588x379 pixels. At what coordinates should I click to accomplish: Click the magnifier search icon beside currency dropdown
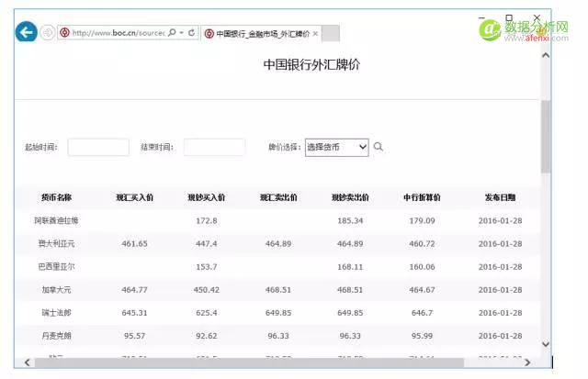click(x=379, y=147)
